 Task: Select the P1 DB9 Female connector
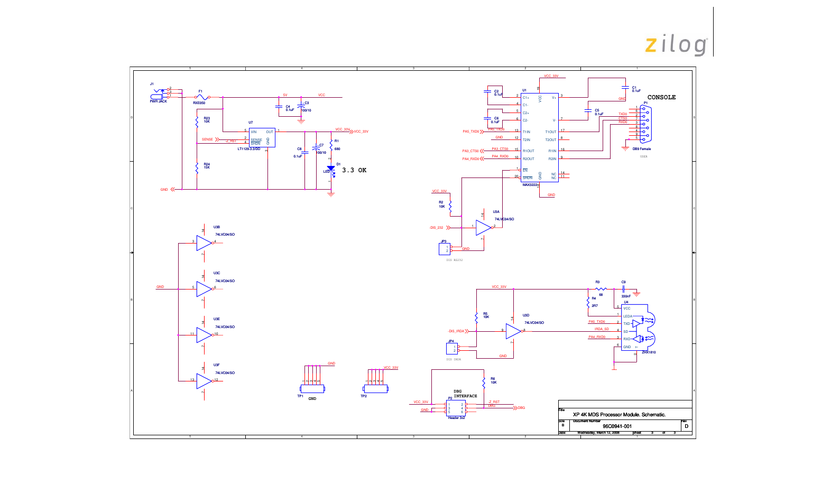pos(646,124)
